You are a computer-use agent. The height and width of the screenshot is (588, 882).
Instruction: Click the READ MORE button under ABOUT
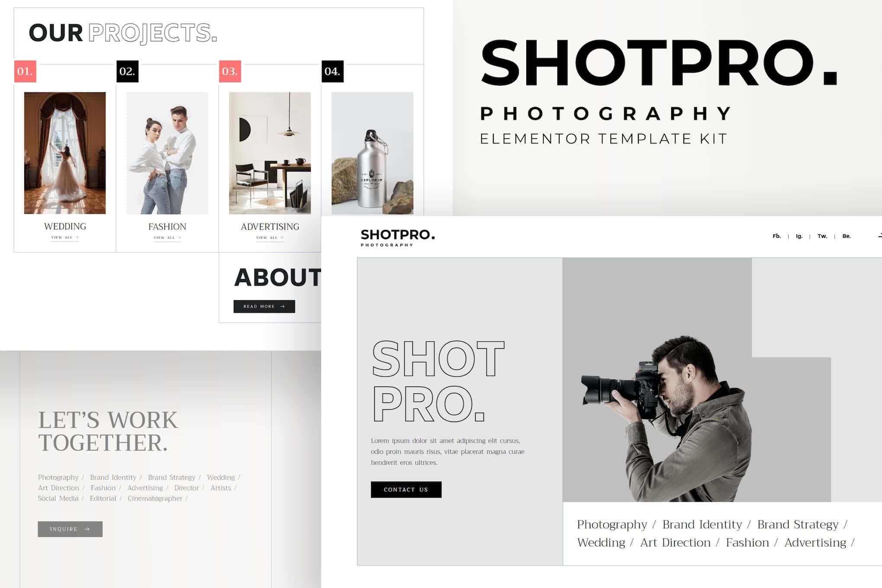point(264,306)
